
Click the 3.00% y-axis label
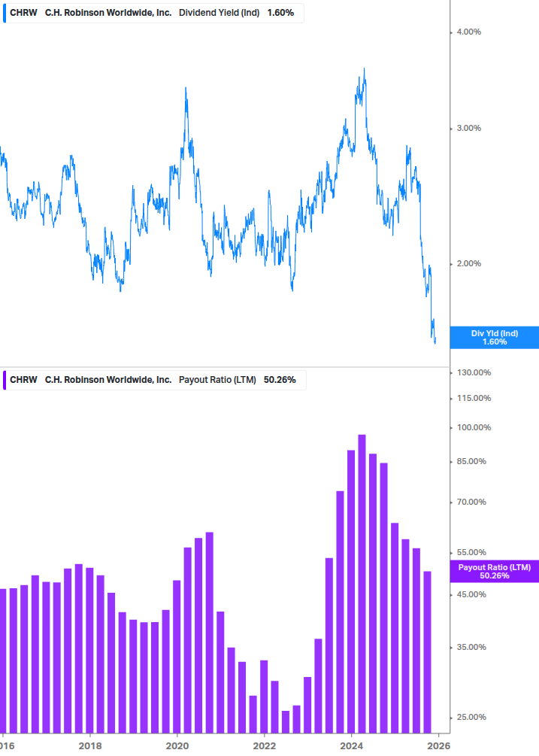click(x=468, y=128)
